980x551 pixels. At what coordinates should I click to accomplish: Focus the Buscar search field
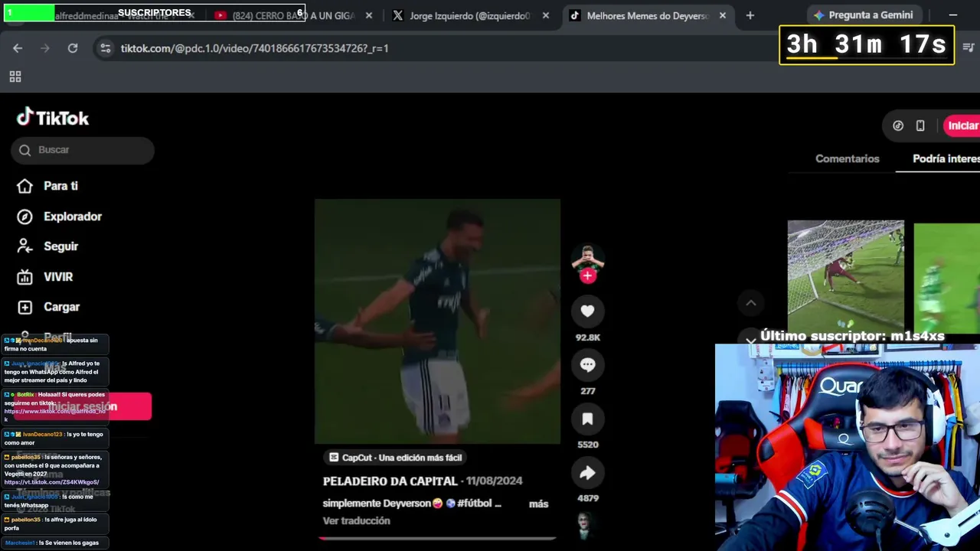coord(83,150)
